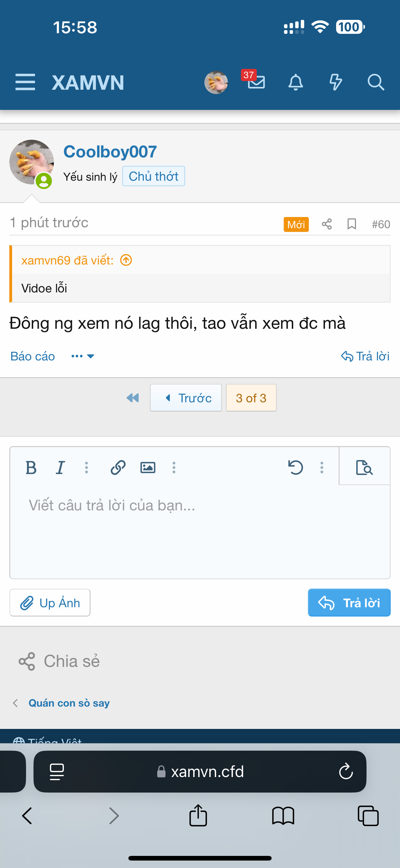Toggle bold formatting in editor
This screenshot has width=400, height=868.
point(31,467)
